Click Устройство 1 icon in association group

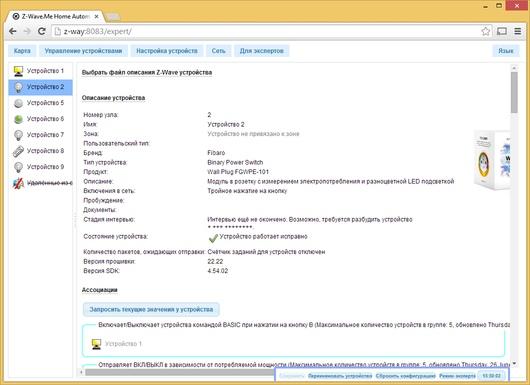[96, 344]
